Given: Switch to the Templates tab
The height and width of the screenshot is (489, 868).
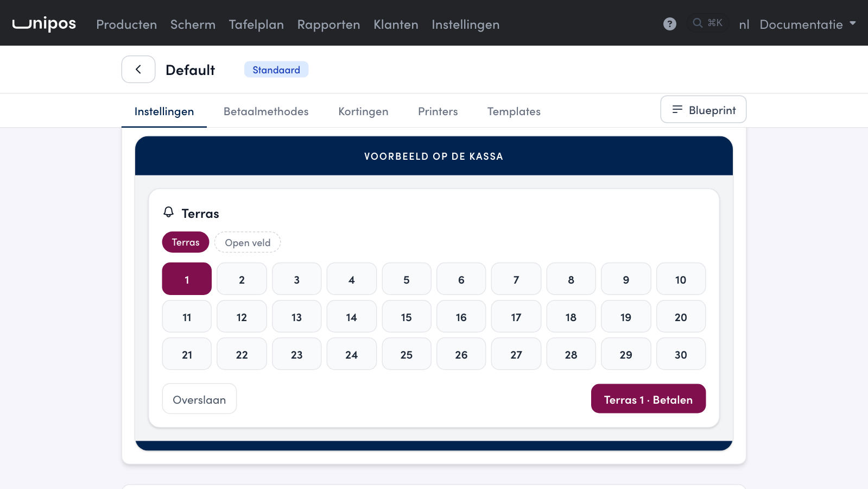Looking at the screenshot, I should 514,111.
